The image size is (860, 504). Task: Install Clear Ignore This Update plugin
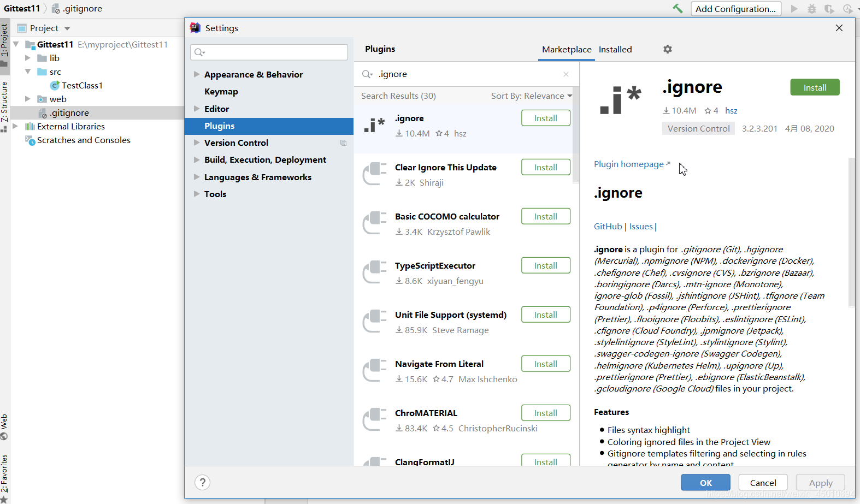pos(546,167)
